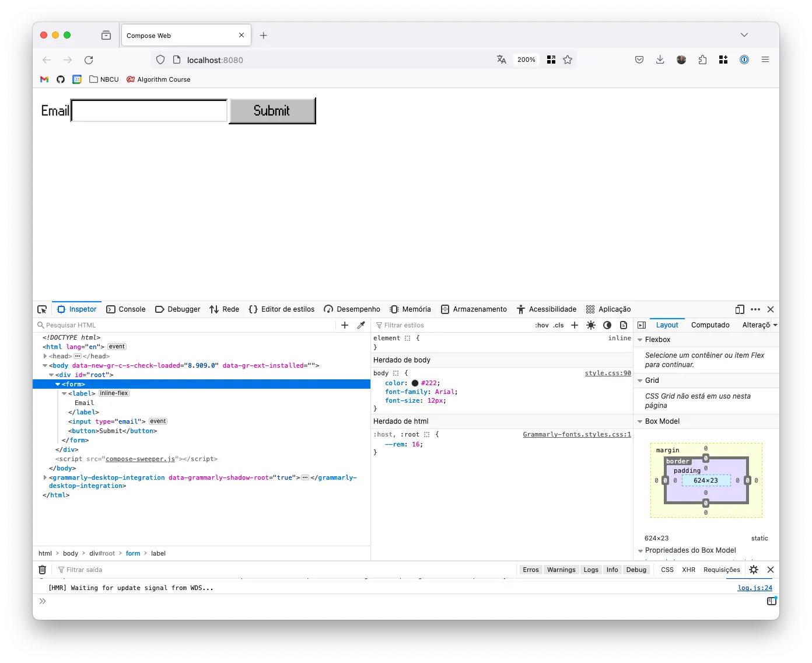Toggle the Debug console filter
The height and width of the screenshot is (663, 812).
coord(636,570)
